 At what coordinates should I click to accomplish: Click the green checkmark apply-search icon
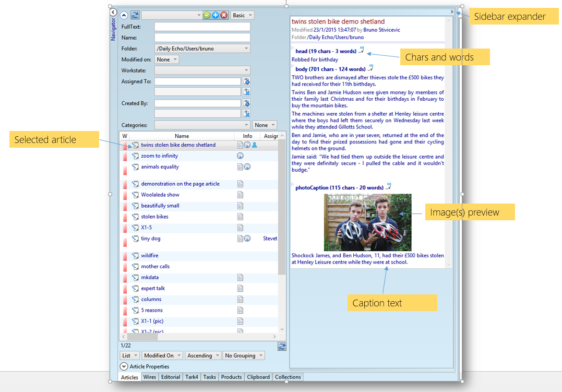point(207,15)
